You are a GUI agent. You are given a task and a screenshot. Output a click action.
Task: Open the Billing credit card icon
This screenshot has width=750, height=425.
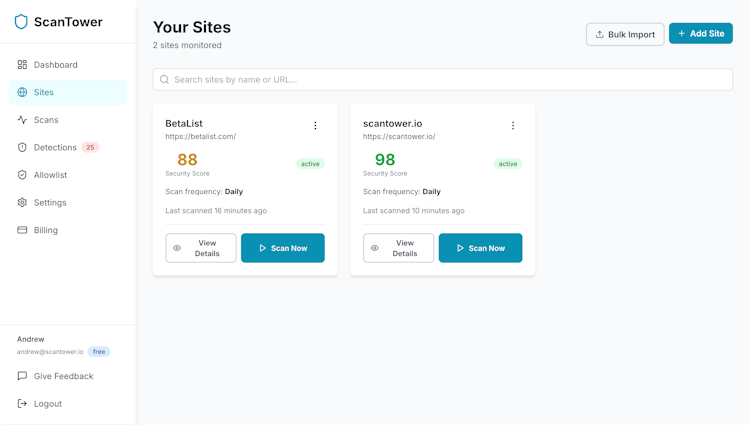pyautogui.click(x=22, y=230)
